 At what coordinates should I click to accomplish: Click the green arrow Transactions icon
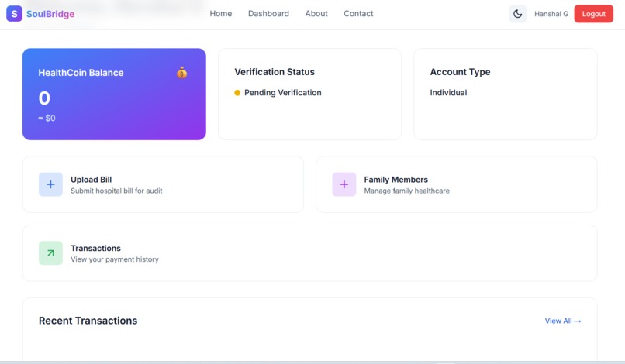pos(50,253)
